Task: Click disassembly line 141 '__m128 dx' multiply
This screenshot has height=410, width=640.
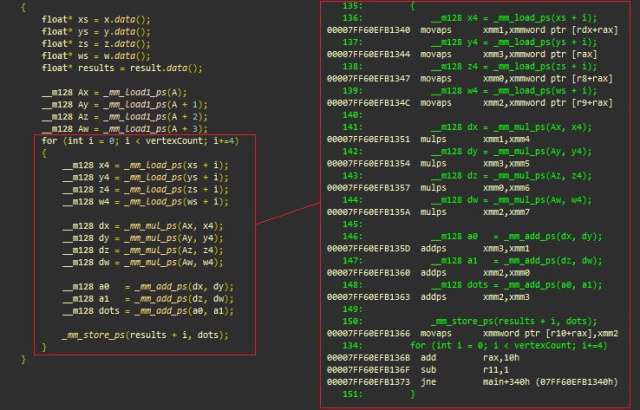Action: pos(467,127)
